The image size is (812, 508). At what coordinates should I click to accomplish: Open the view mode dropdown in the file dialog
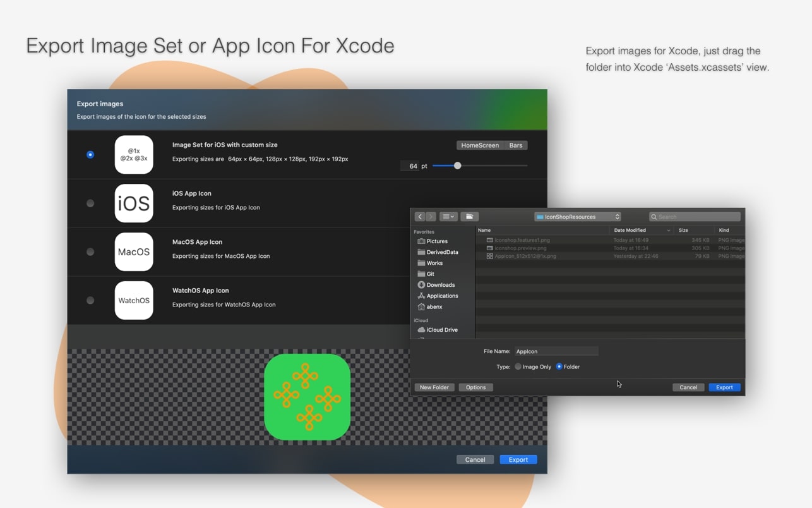(448, 217)
